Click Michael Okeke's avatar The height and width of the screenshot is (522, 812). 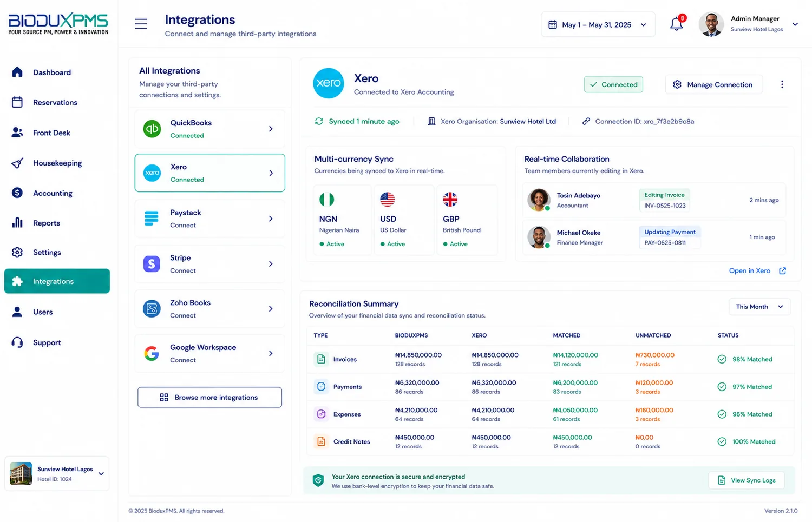[x=539, y=237]
